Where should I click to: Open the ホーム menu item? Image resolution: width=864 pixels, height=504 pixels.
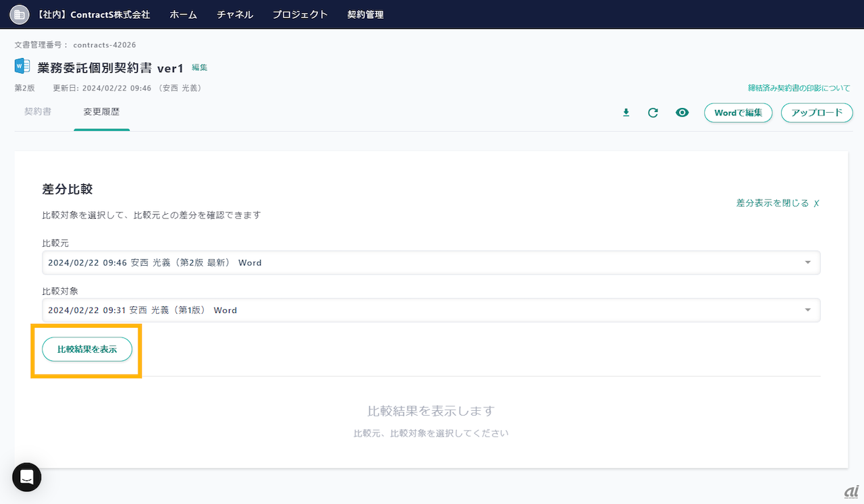pos(184,14)
